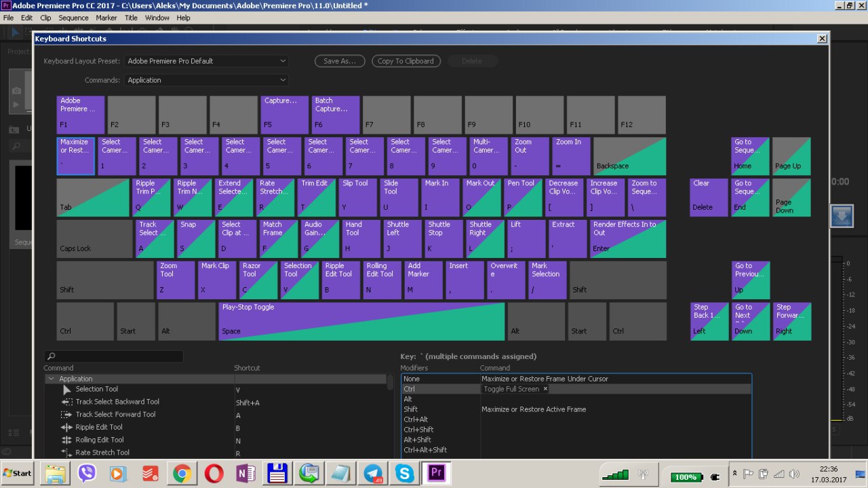This screenshot has width=868, height=488.
Task: Select the Batch Capture F6 key
Action: pos(336,115)
